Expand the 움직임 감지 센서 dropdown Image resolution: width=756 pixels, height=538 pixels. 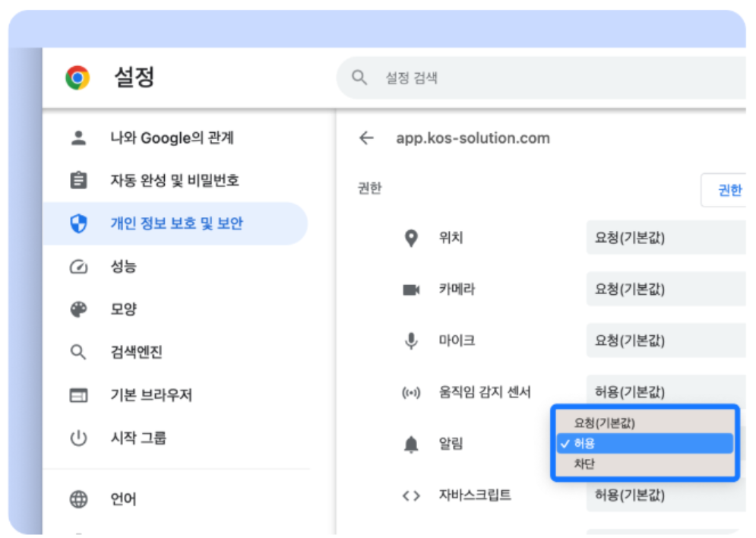tap(666, 392)
